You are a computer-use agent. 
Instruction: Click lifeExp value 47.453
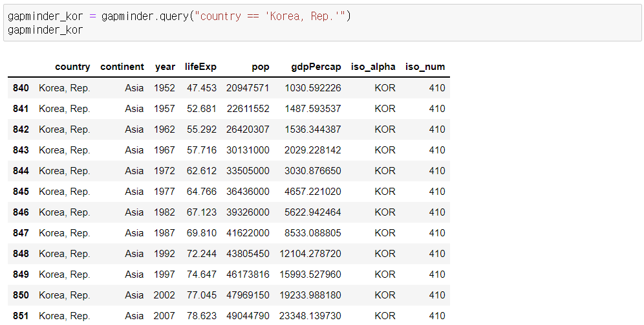202,88
